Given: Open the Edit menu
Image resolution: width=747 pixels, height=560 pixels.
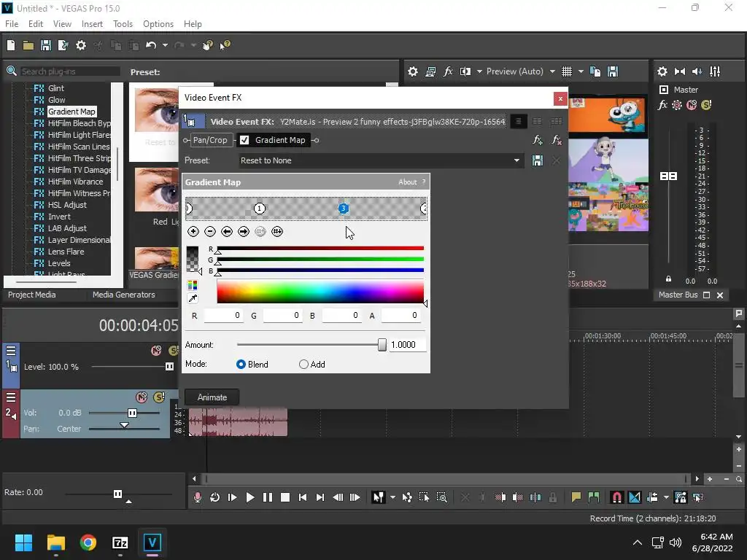Looking at the screenshot, I should click(36, 24).
